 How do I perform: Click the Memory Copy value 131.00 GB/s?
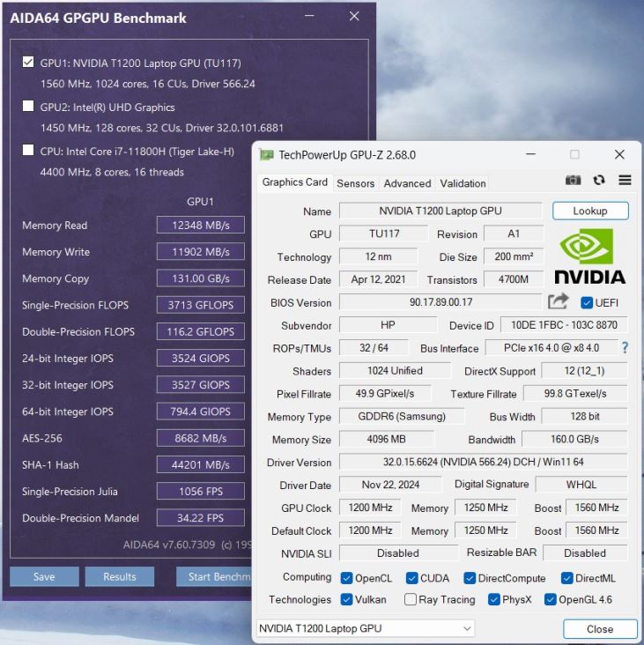pyautogui.click(x=201, y=278)
